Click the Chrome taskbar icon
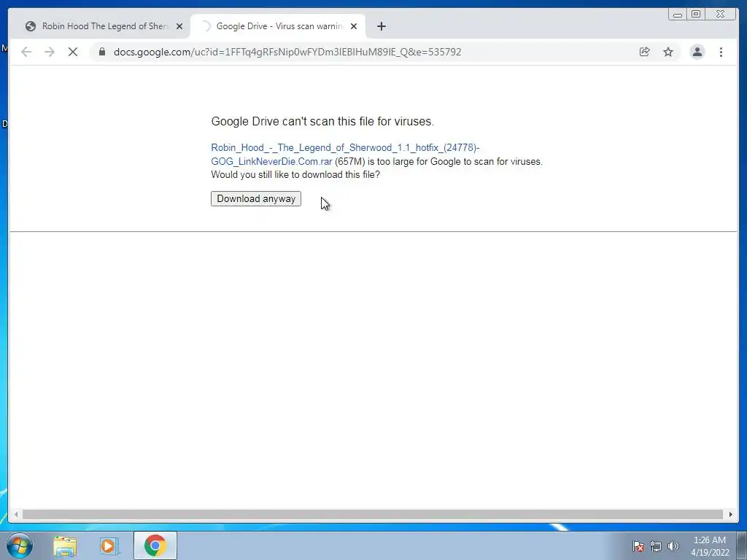 tap(155, 545)
